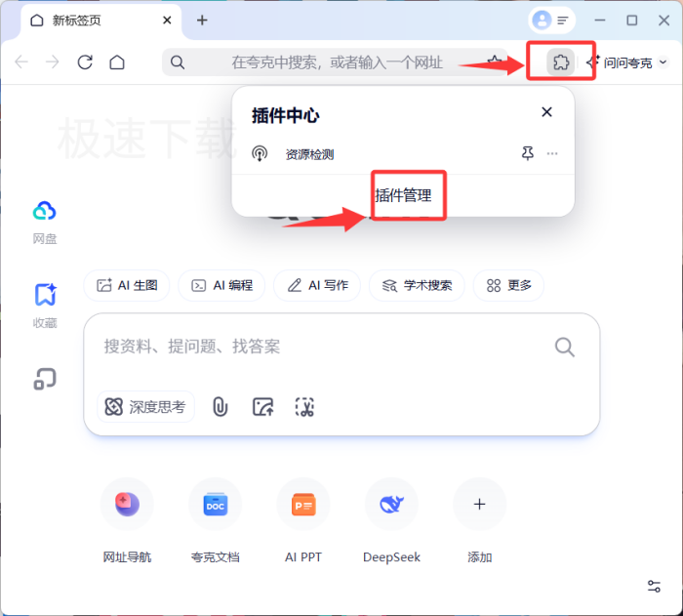Click the home button in toolbar
The height and width of the screenshot is (616, 683).
[117, 62]
